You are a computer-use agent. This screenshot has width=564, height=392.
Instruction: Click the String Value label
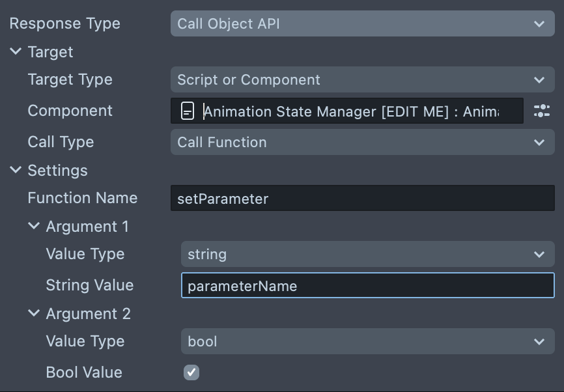pyautogui.click(x=89, y=285)
